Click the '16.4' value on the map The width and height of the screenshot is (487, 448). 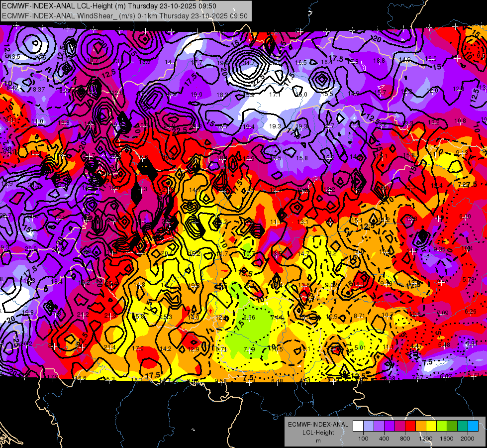point(326,62)
